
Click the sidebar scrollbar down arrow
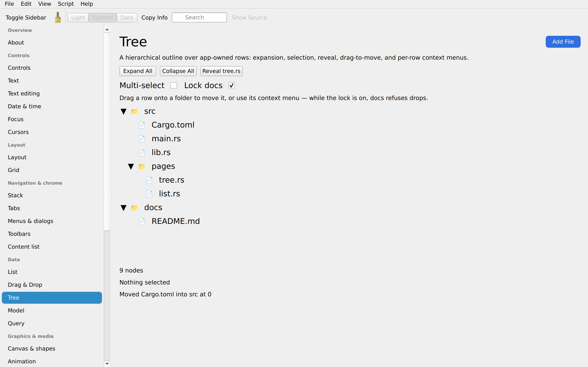[x=107, y=364]
